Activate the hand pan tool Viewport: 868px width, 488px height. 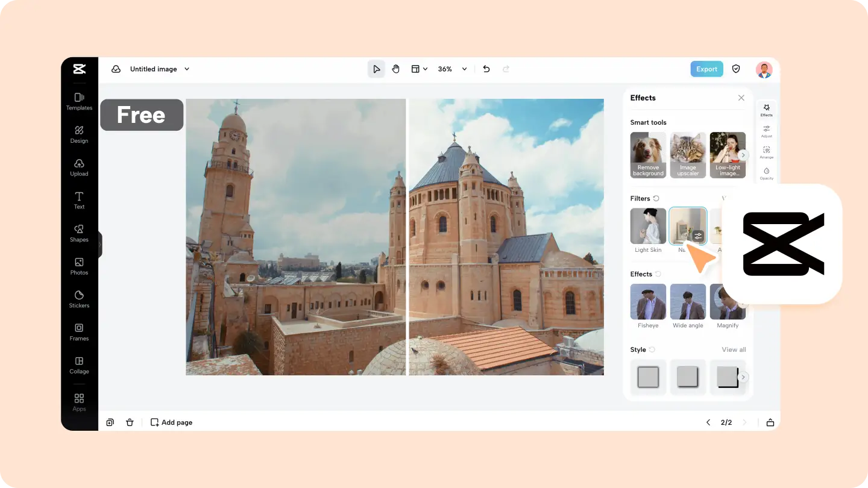[x=396, y=69]
